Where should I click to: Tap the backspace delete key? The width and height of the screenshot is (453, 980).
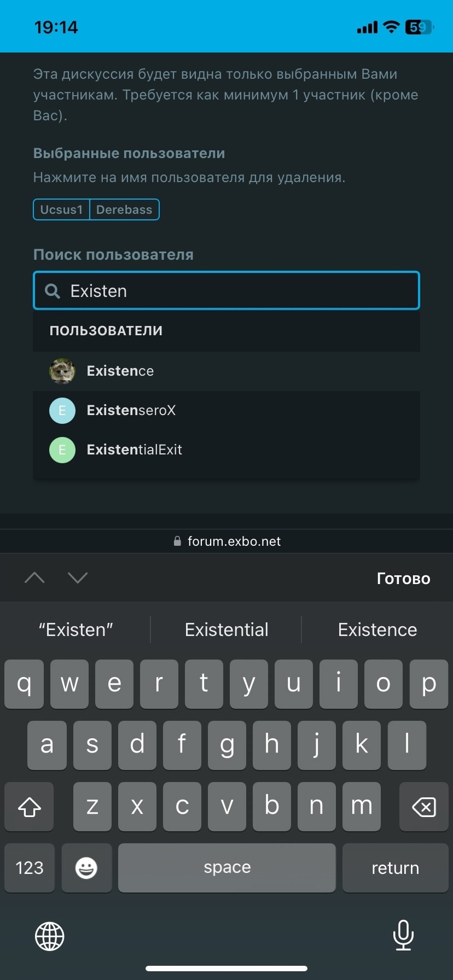click(424, 807)
